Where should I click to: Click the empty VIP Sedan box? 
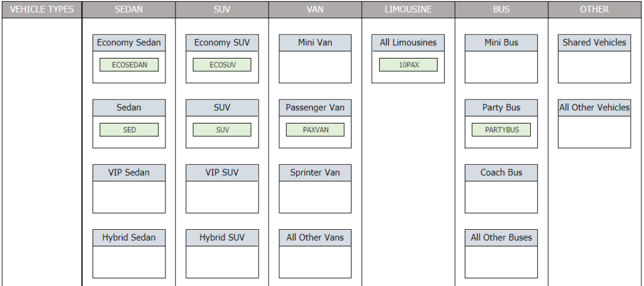pos(129,197)
